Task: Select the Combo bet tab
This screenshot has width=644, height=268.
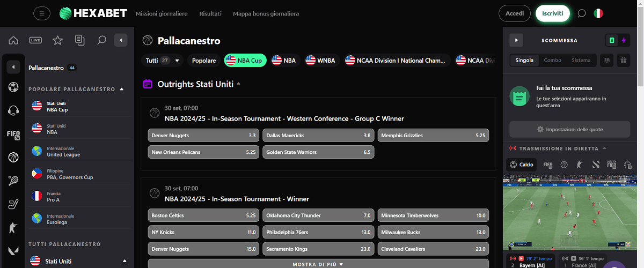Action: coord(552,60)
